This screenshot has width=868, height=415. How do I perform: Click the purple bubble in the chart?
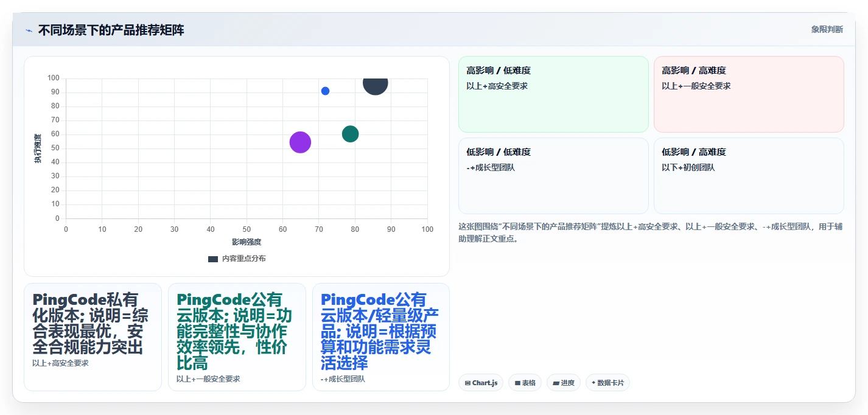[300, 142]
